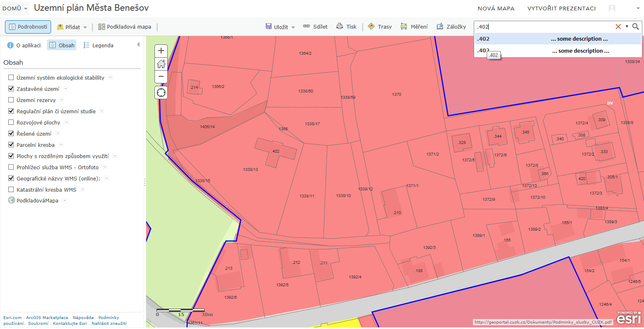Disable Zastavěné území layer
This screenshot has height=329, width=644.
pos(11,89)
